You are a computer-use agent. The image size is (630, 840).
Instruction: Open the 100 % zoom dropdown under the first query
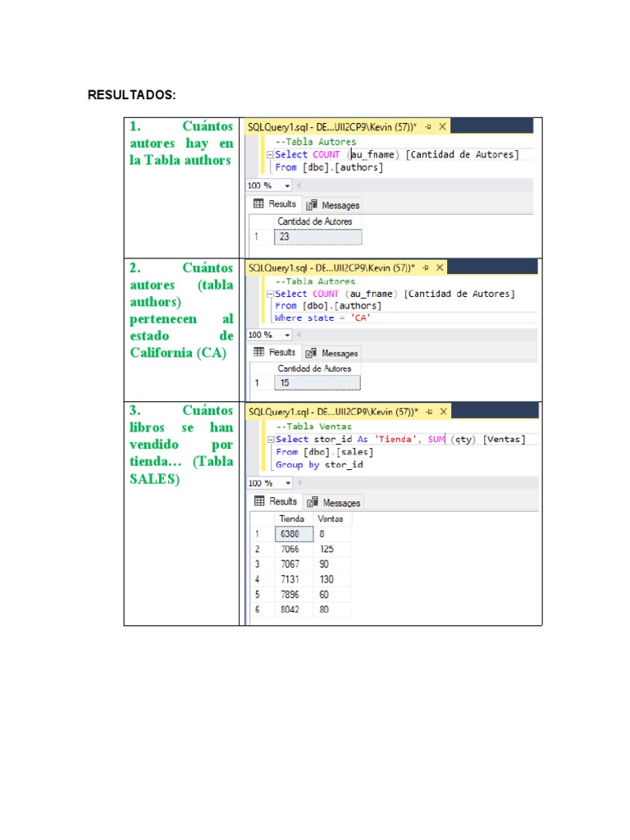pyautogui.click(x=287, y=186)
